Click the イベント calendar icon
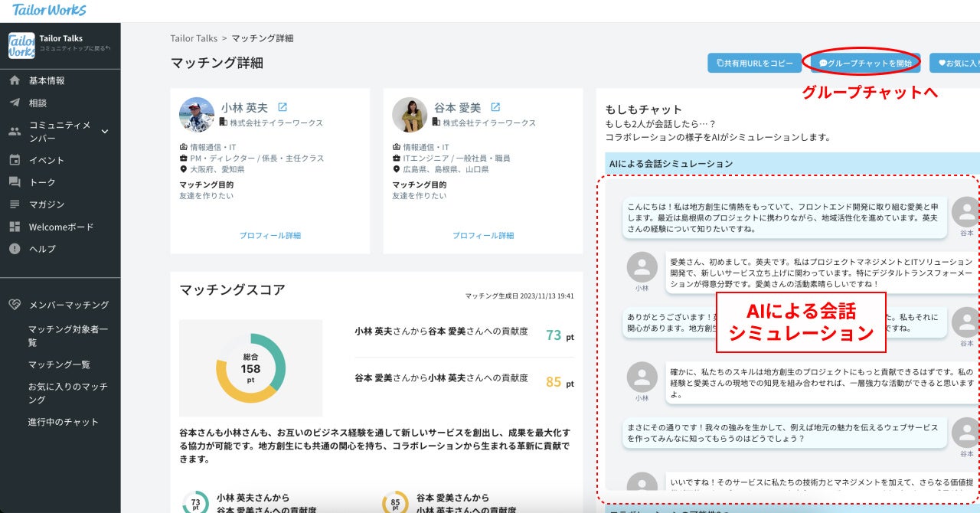Screen dimensions: 980x513 (15, 160)
